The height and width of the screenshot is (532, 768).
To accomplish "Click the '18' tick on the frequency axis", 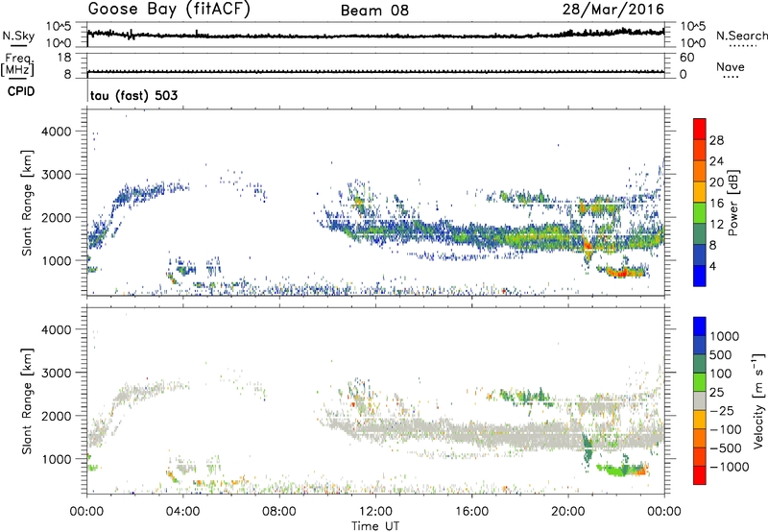I will 63,58.
